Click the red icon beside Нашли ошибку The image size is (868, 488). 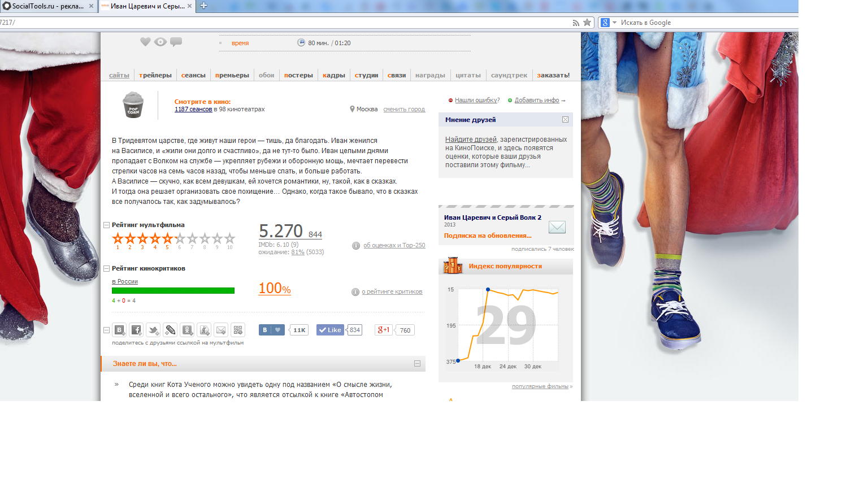click(450, 101)
